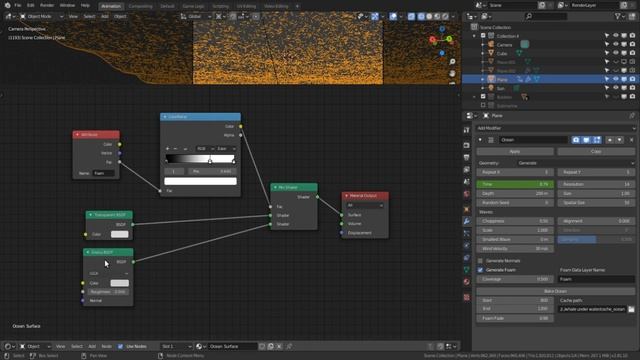Click the Foam Data Layer Name field
The height and width of the screenshot is (360, 640).
(x=596, y=279)
